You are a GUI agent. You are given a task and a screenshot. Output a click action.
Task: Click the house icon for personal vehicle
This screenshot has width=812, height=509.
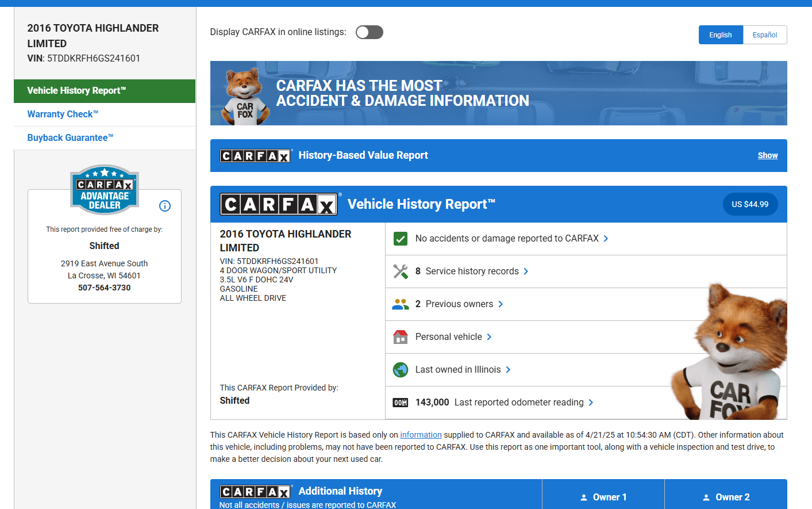(x=401, y=337)
